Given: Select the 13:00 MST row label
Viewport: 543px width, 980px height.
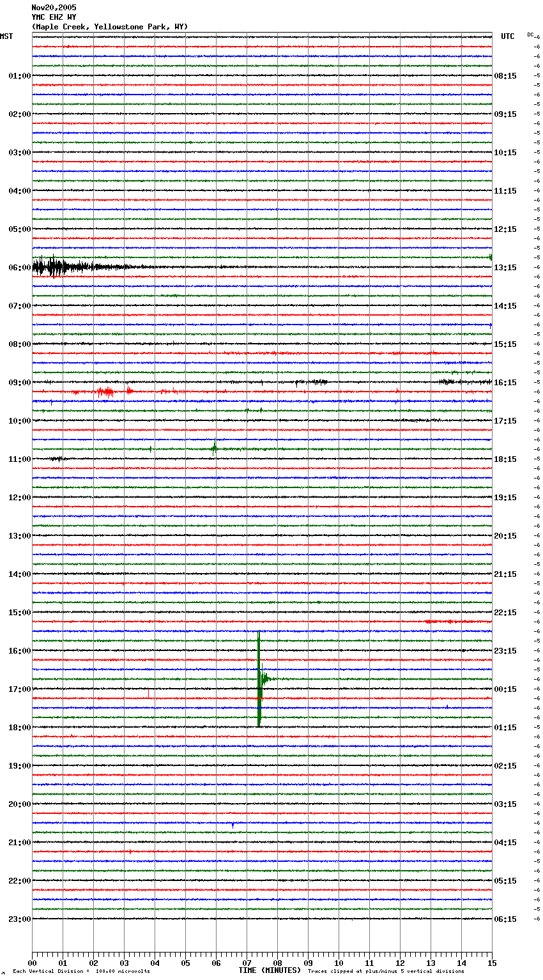Looking at the screenshot, I should [20, 536].
